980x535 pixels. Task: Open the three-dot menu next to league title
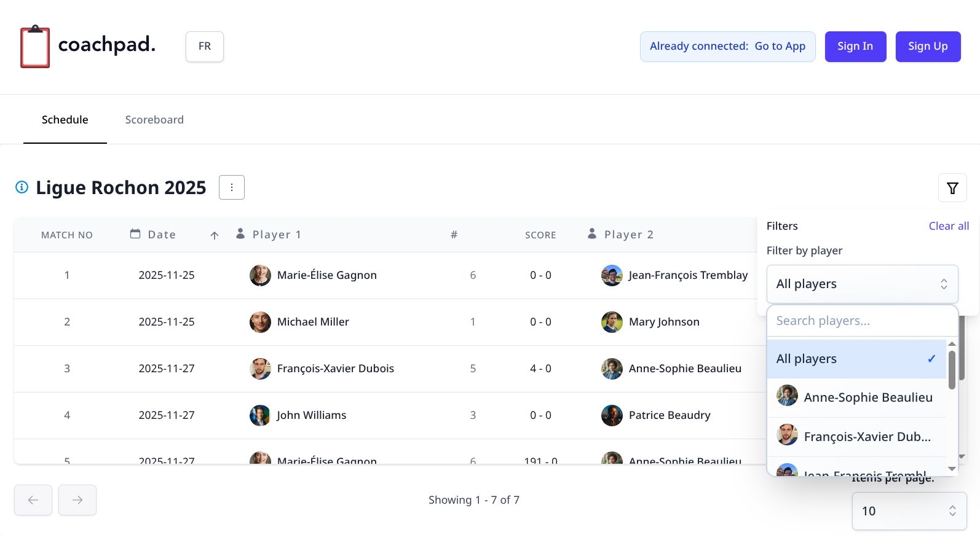coord(232,187)
